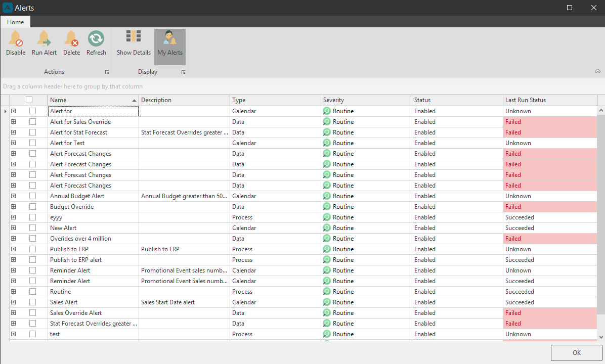605x364 pixels.
Task: Expand the Publish to ERP row
Action: tap(14, 249)
